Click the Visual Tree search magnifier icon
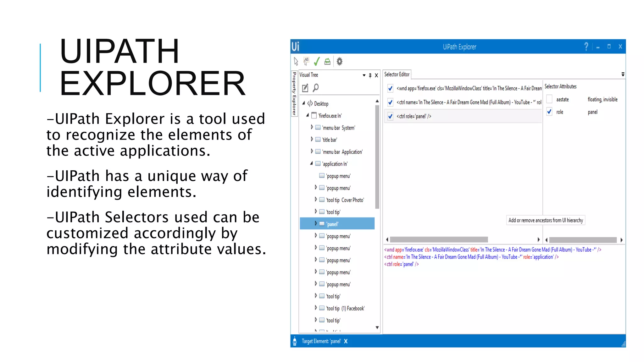This screenshot has height=362, width=644. tap(316, 88)
